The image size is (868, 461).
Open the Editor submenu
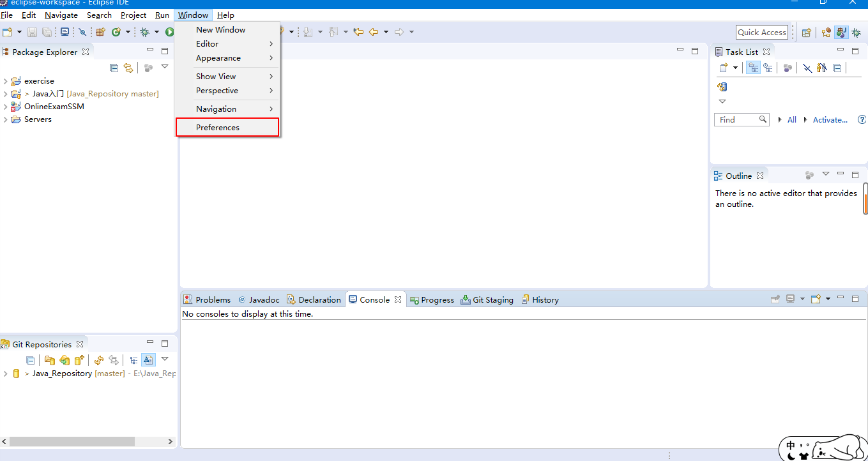tap(227, 43)
